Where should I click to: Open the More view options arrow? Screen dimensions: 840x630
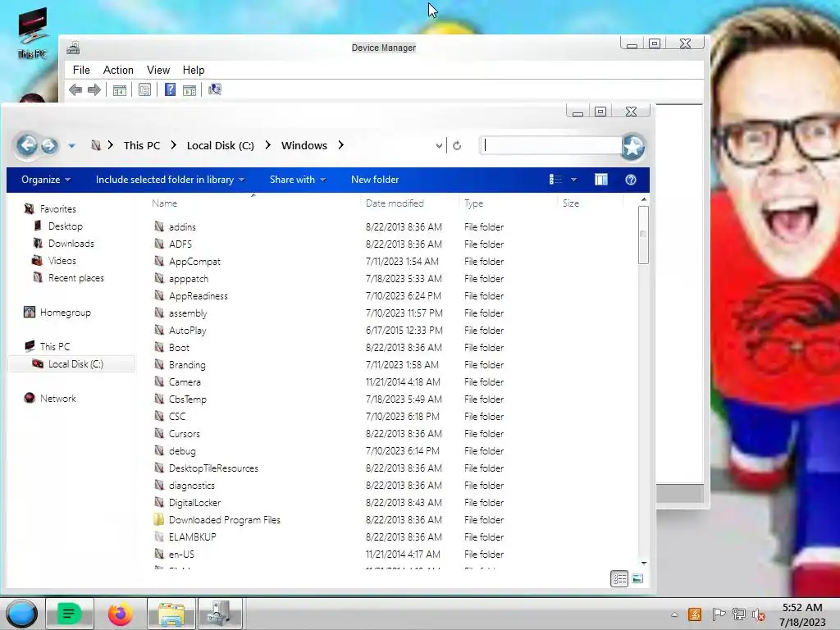tap(573, 180)
